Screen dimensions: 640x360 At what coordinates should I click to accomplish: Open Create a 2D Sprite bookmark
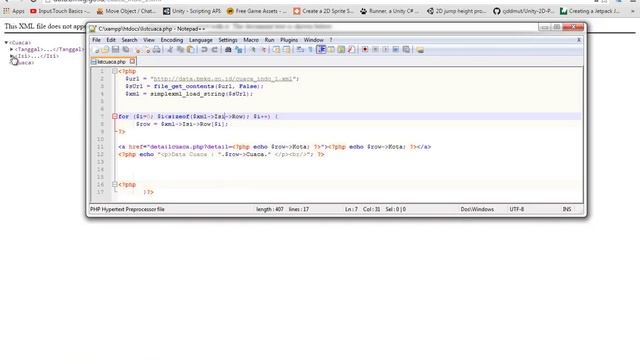324,11
